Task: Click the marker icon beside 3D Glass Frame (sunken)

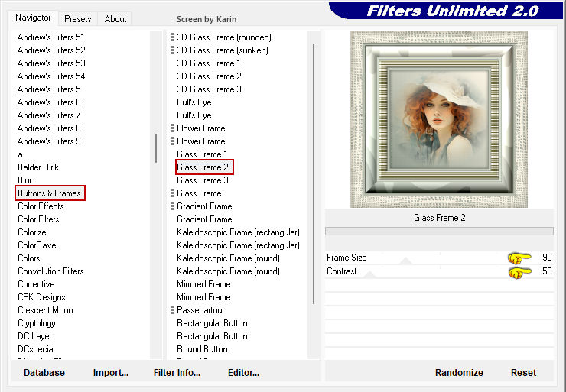Action: [172, 50]
